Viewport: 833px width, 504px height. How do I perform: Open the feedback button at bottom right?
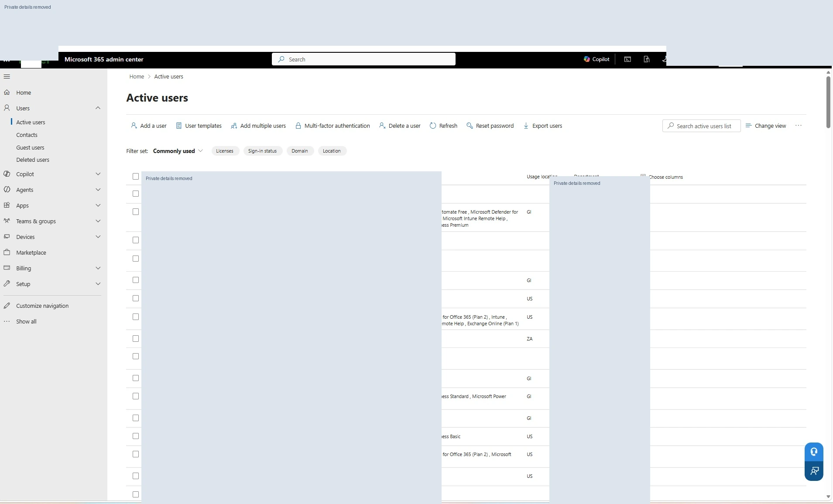coord(814,471)
